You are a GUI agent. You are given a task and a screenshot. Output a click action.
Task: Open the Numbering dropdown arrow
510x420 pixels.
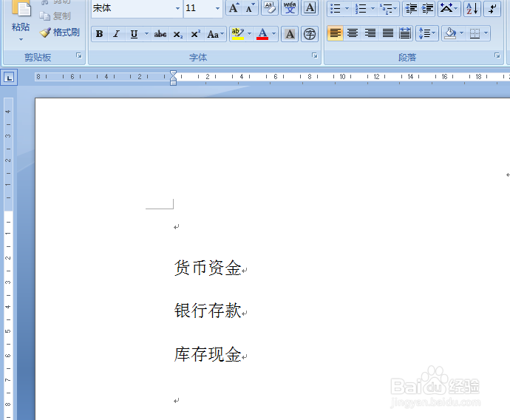[373, 8]
